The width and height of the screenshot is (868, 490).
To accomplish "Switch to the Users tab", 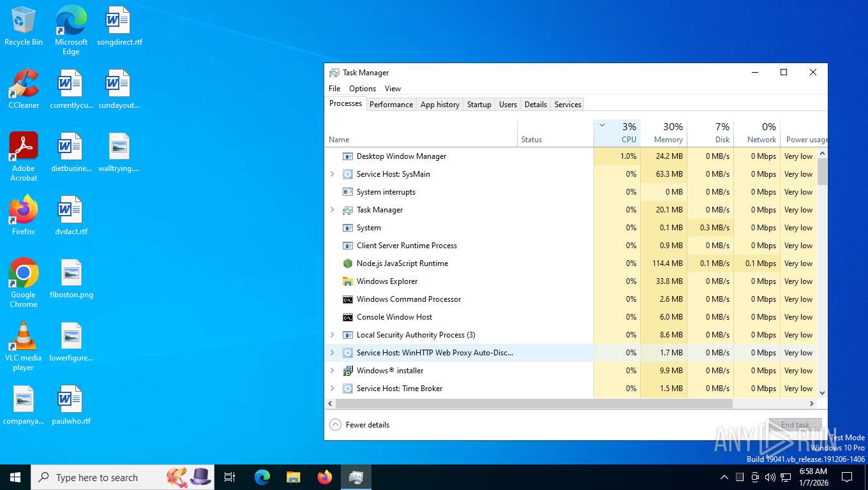I will click(508, 105).
